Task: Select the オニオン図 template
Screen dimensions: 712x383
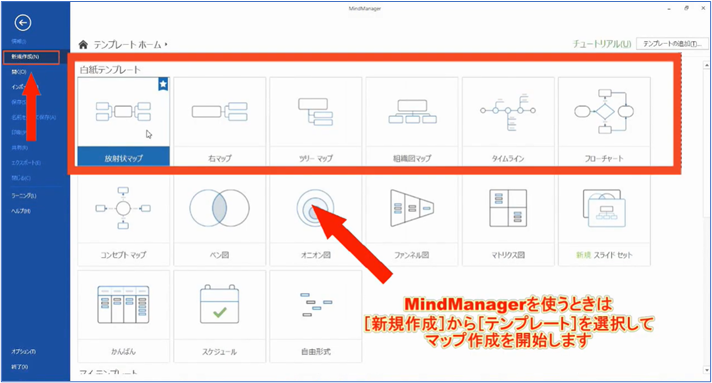Action: pos(316,220)
